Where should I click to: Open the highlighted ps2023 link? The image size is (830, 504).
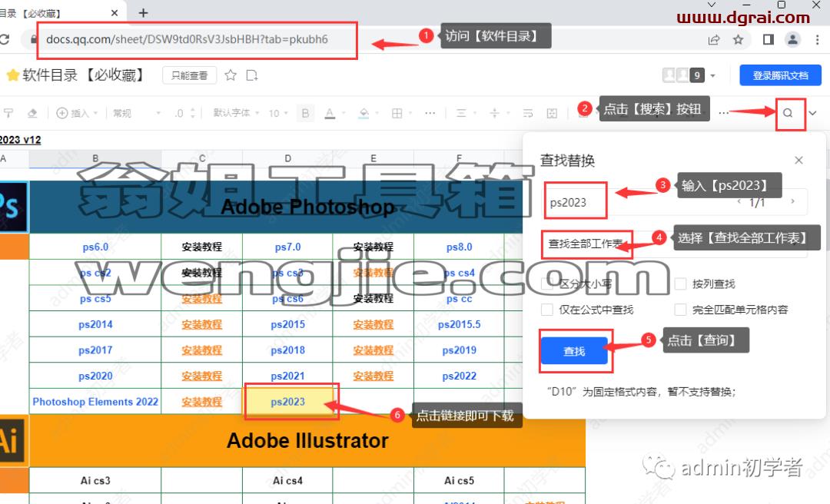coord(288,402)
